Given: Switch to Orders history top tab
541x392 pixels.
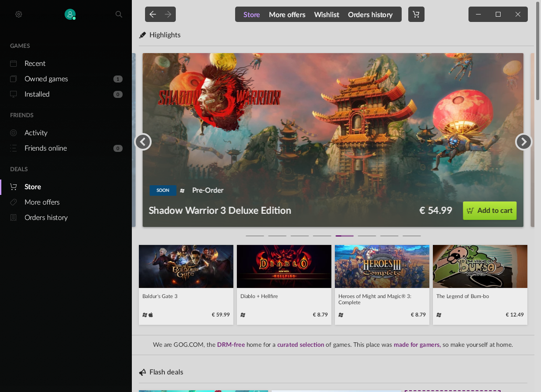Looking at the screenshot, I should [x=370, y=14].
